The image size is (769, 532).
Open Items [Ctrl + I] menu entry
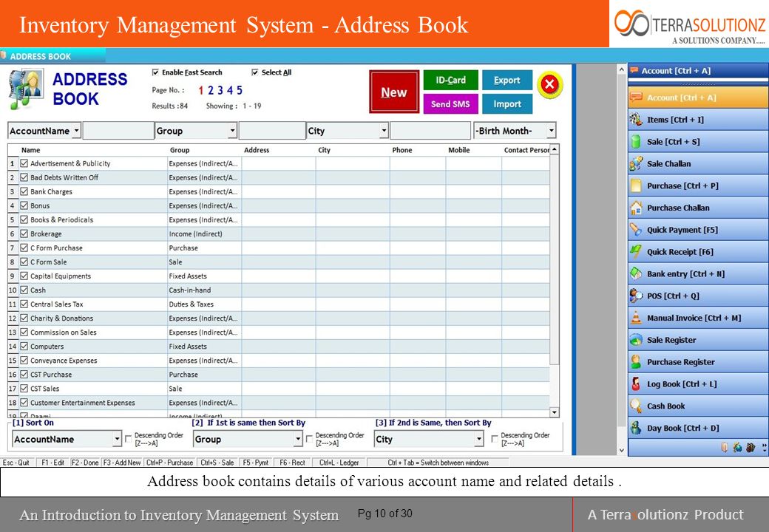pyautogui.click(x=698, y=120)
